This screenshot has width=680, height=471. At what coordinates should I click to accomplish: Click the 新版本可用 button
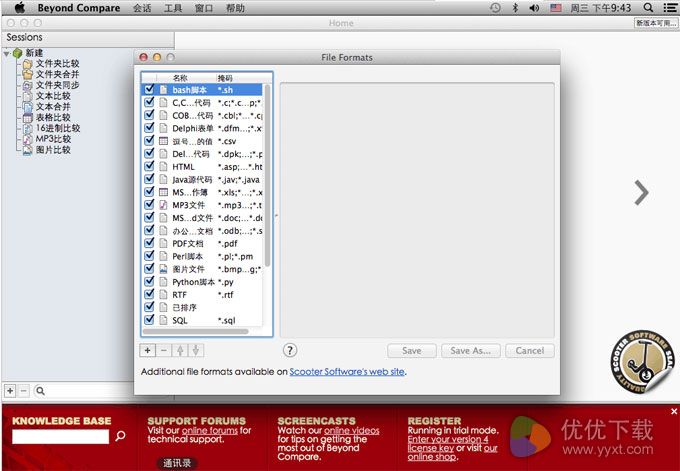click(655, 23)
